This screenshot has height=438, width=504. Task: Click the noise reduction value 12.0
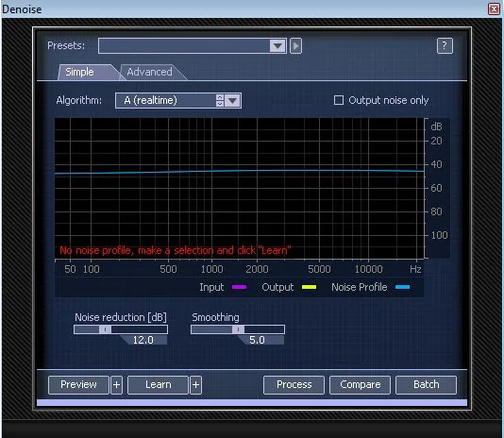(x=143, y=340)
